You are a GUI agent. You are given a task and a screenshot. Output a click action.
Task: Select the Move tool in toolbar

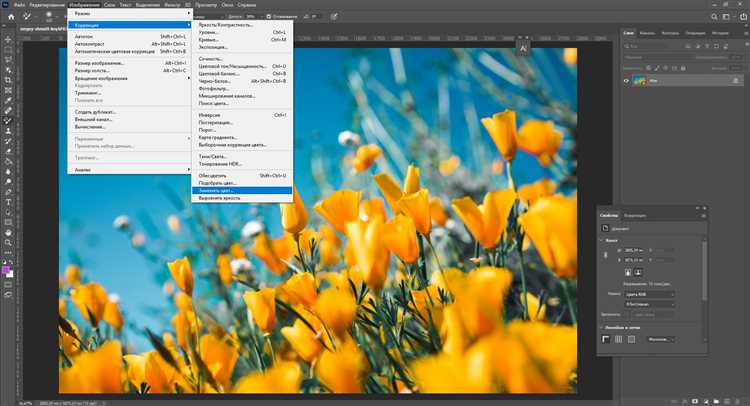click(8, 39)
